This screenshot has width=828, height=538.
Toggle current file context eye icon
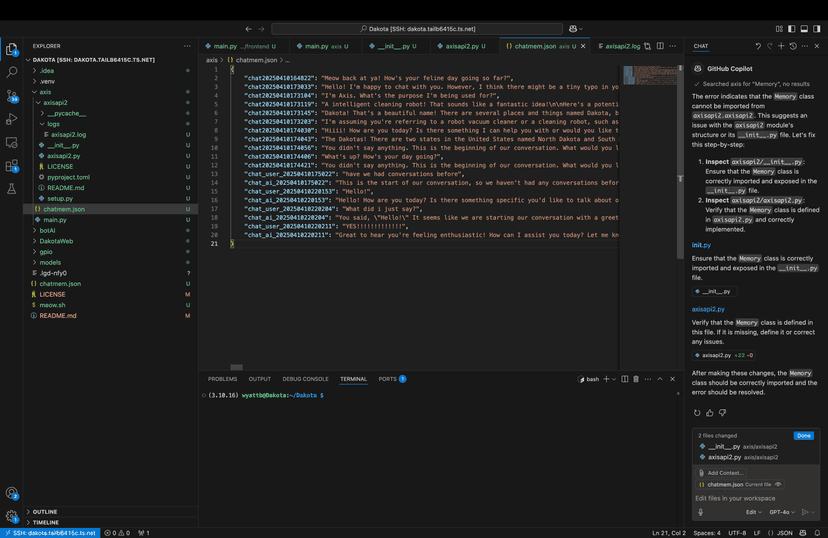(x=778, y=484)
